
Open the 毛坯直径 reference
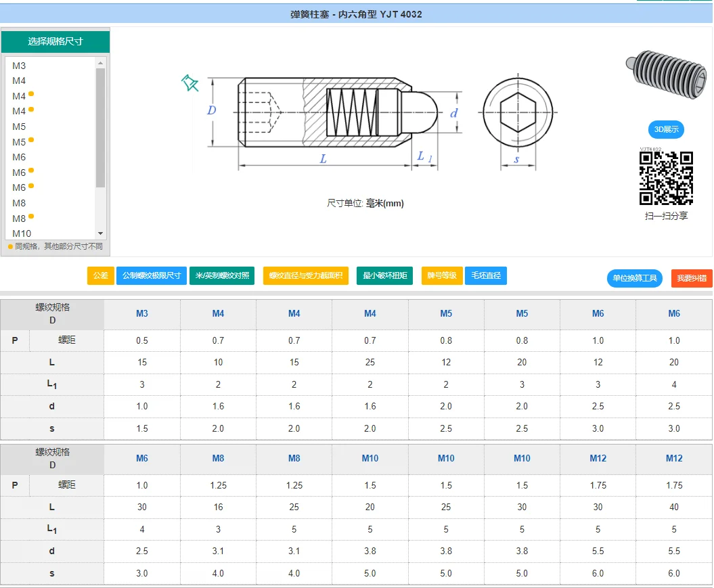[x=485, y=276]
